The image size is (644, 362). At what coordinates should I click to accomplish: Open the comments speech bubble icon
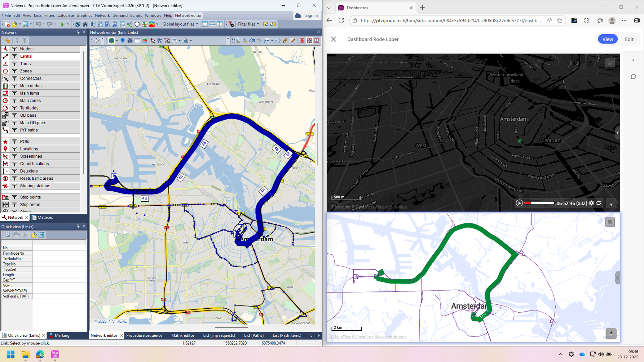click(633, 77)
